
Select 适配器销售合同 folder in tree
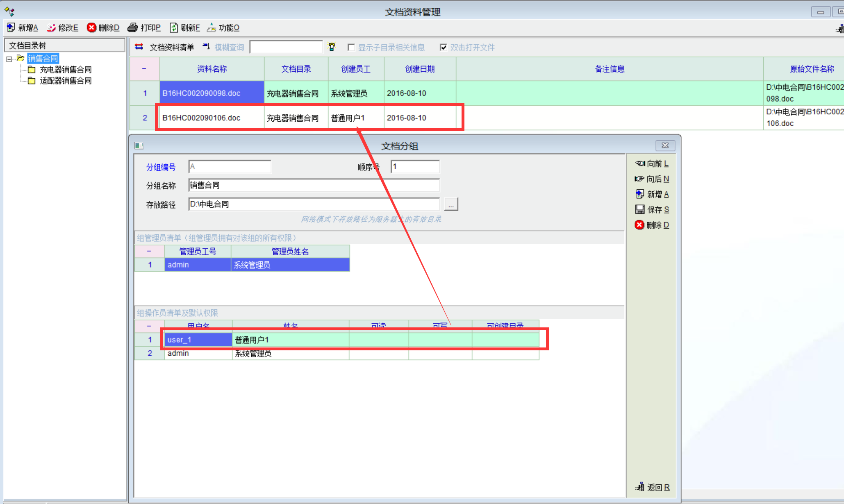65,81
